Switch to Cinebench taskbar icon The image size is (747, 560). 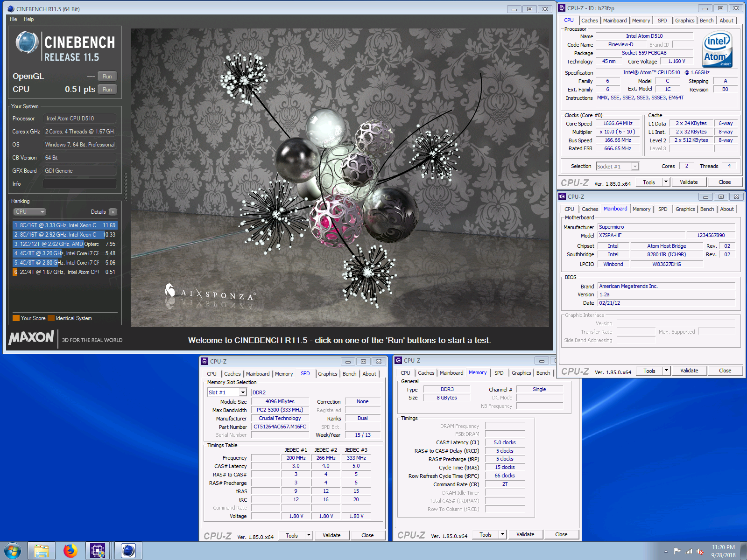pyautogui.click(x=128, y=551)
